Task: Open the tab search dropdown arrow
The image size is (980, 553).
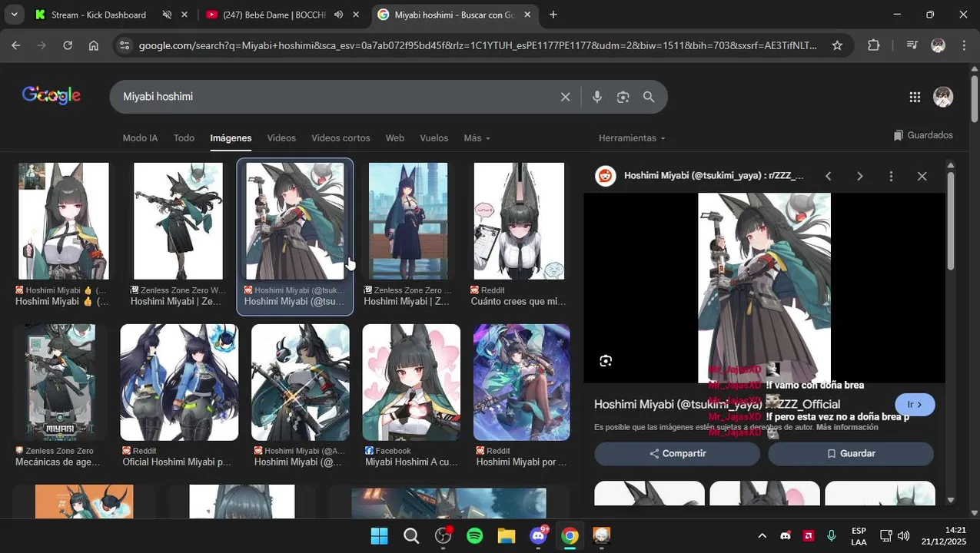Action: (14, 15)
